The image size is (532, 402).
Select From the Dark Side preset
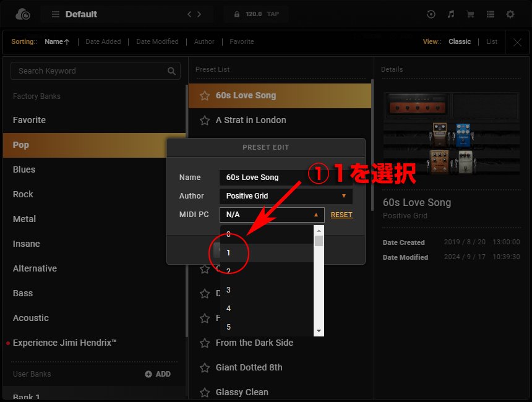tap(280, 343)
